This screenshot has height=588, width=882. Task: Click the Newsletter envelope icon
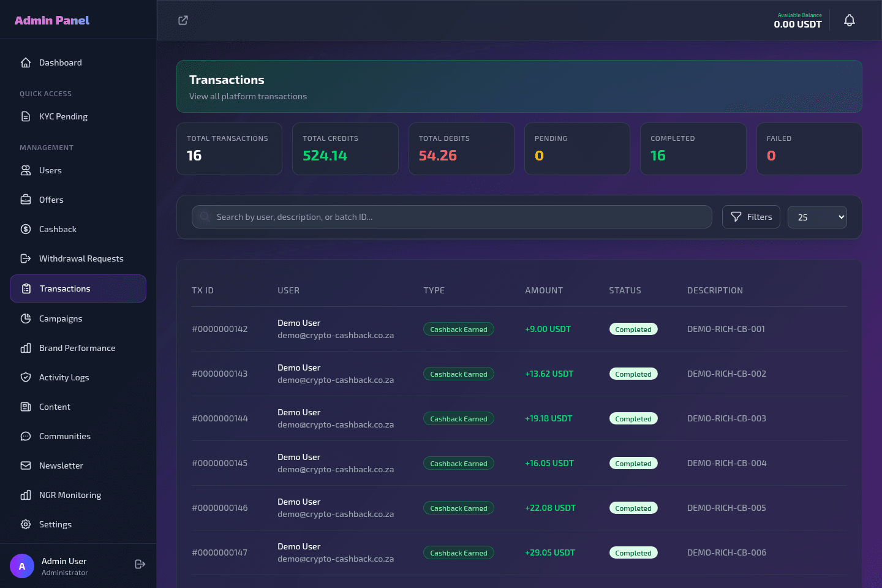(x=26, y=466)
